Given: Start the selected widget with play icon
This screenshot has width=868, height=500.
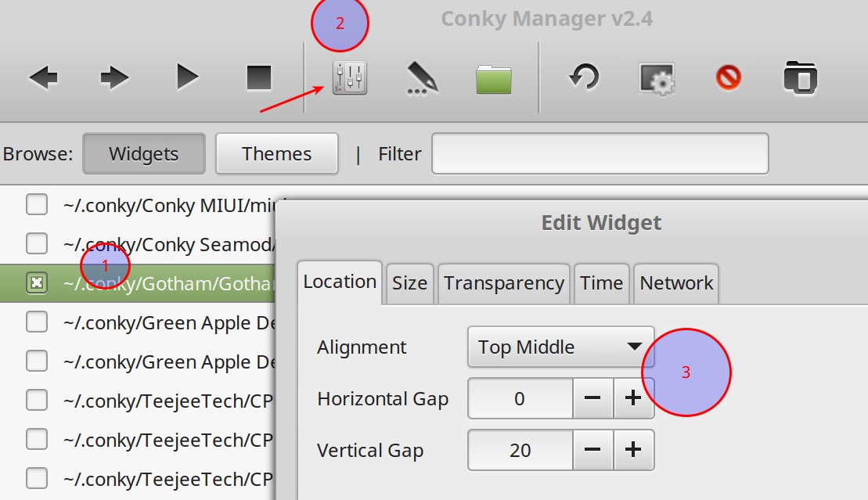Looking at the screenshot, I should click(187, 77).
